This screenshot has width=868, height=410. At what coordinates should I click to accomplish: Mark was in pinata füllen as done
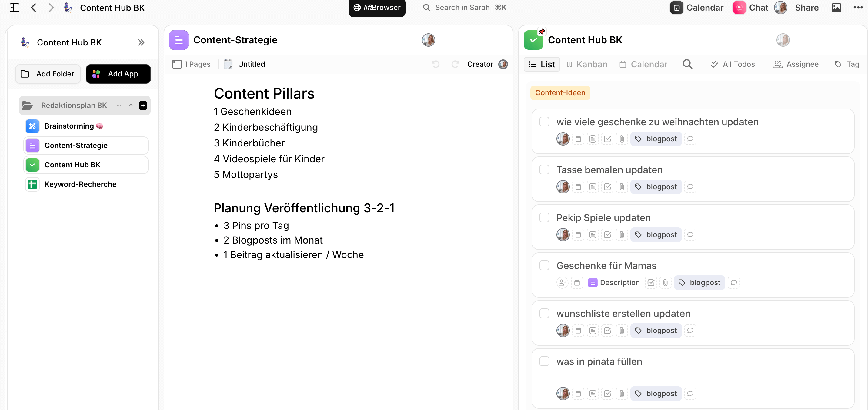[544, 361]
